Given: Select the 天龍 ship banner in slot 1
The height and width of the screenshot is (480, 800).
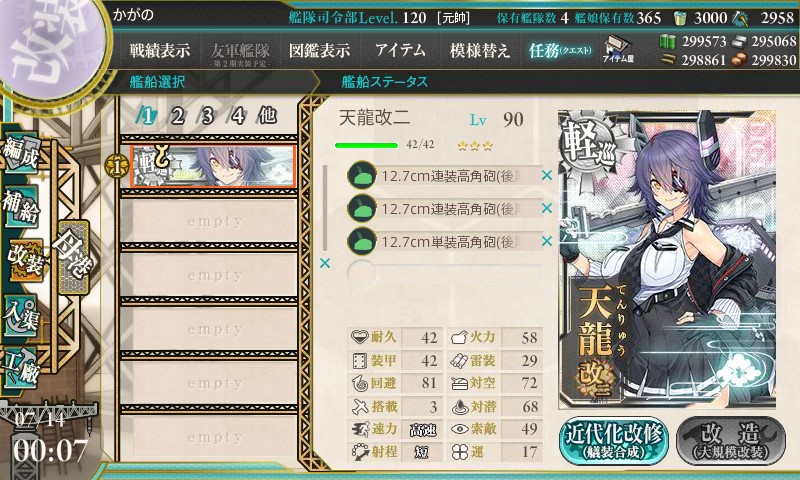Looking at the screenshot, I should pyautogui.click(x=213, y=166).
